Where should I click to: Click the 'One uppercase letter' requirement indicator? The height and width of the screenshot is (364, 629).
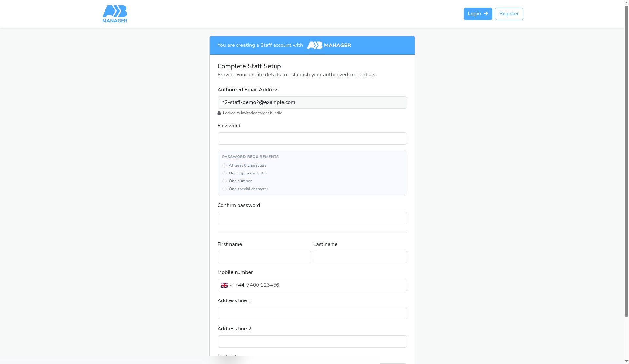[224, 173]
